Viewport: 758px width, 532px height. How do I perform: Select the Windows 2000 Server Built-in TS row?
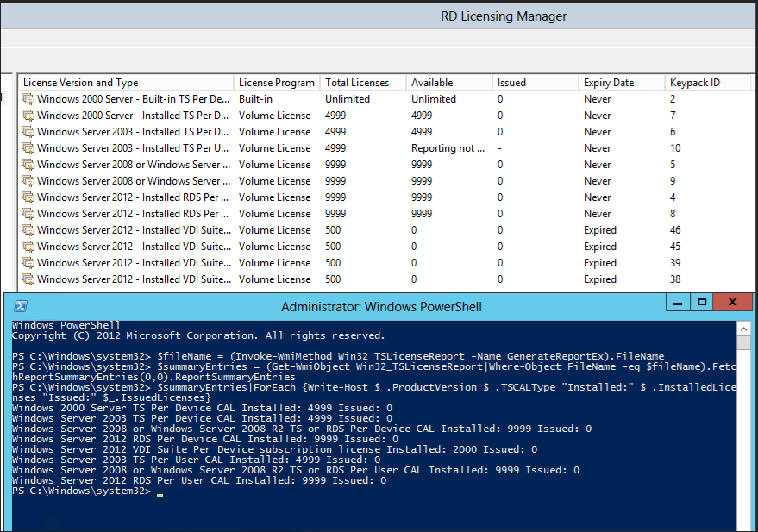click(385, 99)
